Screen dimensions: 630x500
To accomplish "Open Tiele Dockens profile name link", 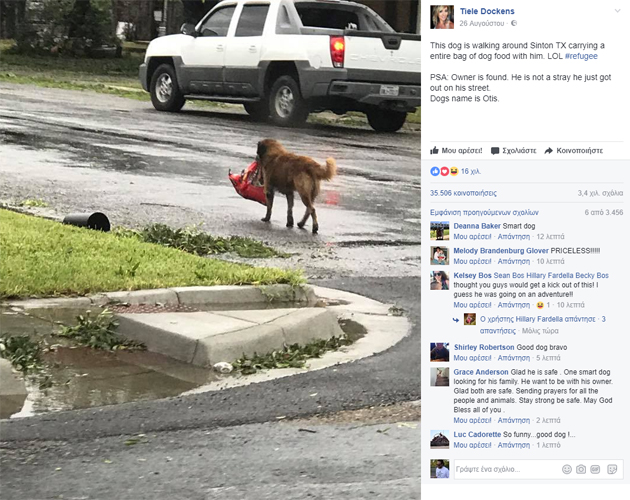I will tap(487, 11).
